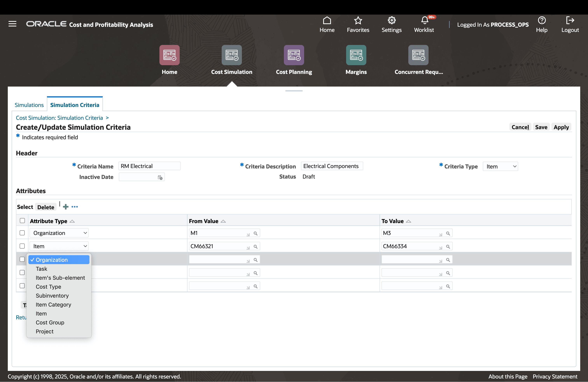Click the Save button
This screenshot has width=588, height=382.
[541, 127]
